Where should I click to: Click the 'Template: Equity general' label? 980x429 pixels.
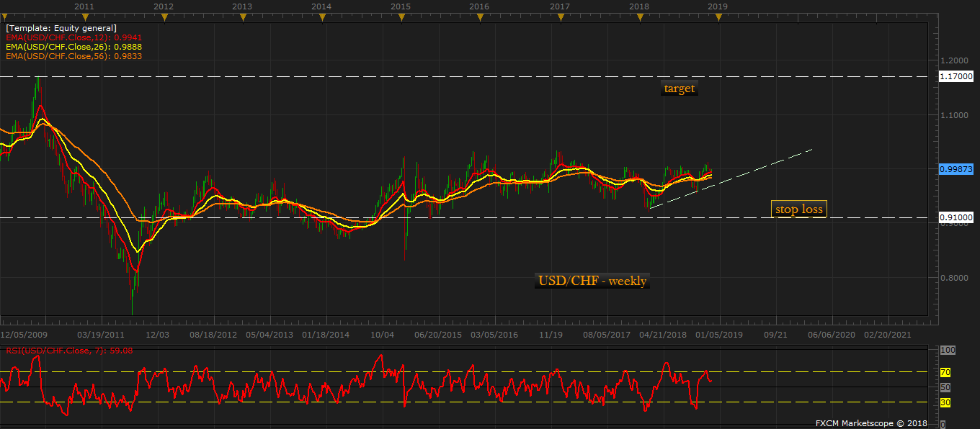61,27
